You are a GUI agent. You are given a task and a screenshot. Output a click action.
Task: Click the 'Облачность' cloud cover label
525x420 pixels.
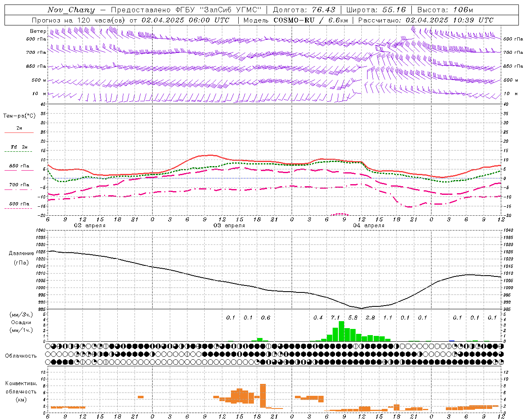21,356
